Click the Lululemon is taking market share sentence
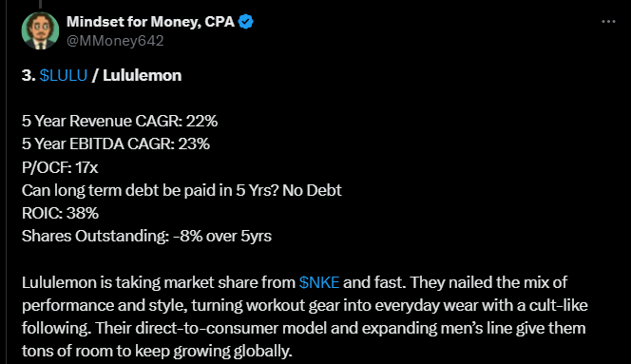 pyautogui.click(x=295, y=282)
